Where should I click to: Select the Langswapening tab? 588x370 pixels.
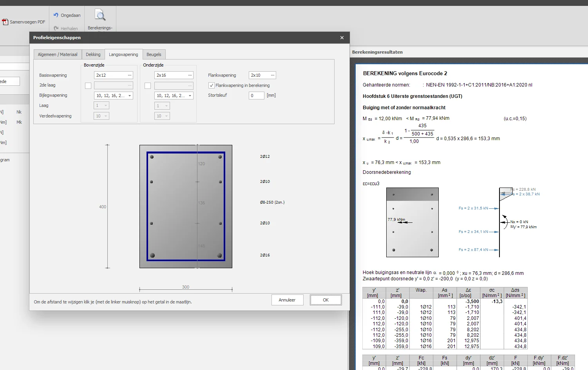click(x=123, y=54)
